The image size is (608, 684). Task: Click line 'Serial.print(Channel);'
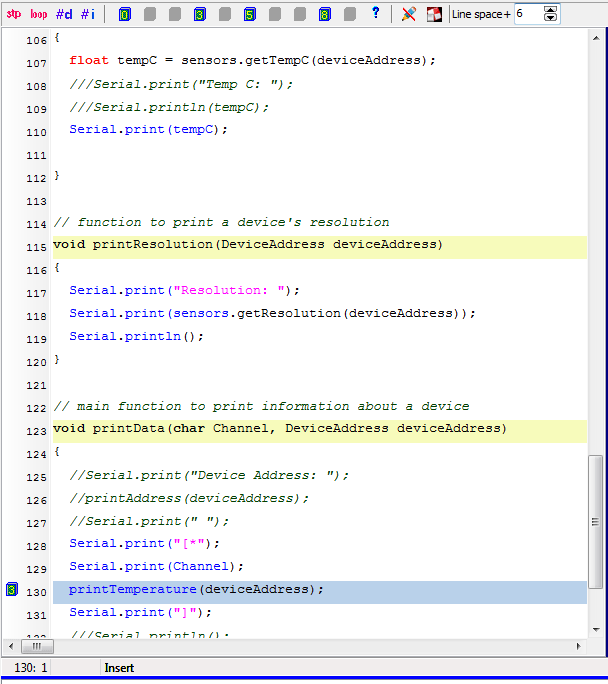156,566
